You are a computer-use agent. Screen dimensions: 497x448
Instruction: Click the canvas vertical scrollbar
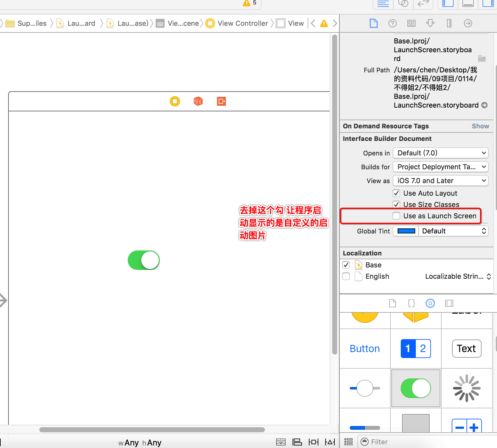pos(335,194)
